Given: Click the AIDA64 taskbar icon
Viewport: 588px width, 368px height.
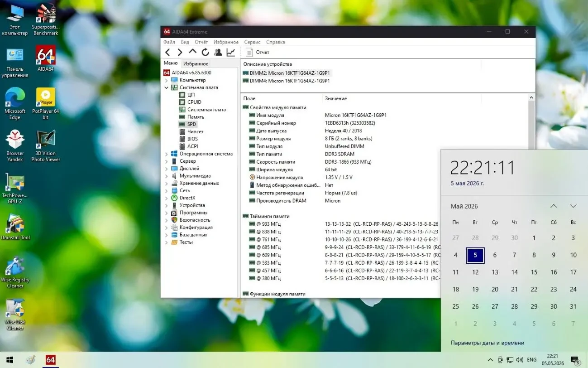Looking at the screenshot, I should [x=50, y=360].
